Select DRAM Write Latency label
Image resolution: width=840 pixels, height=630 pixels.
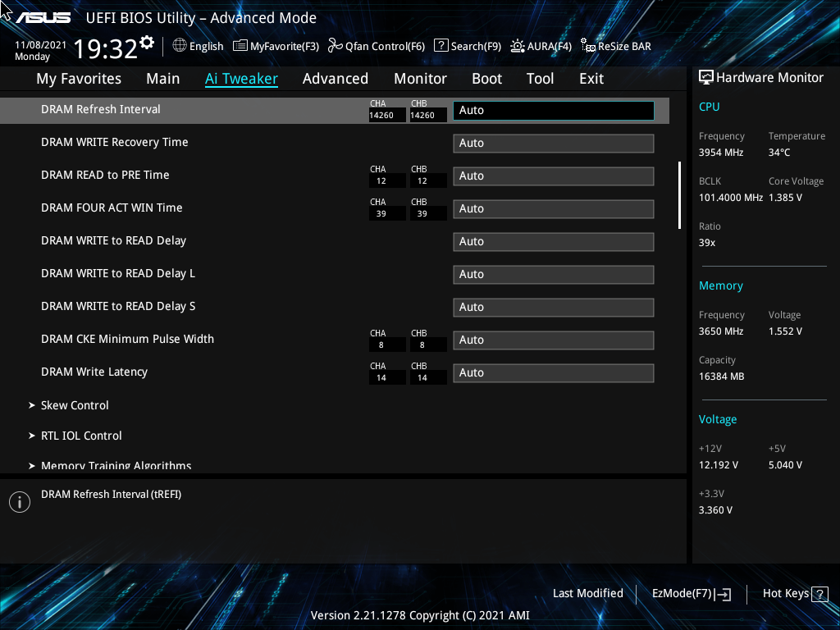tap(94, 372)
